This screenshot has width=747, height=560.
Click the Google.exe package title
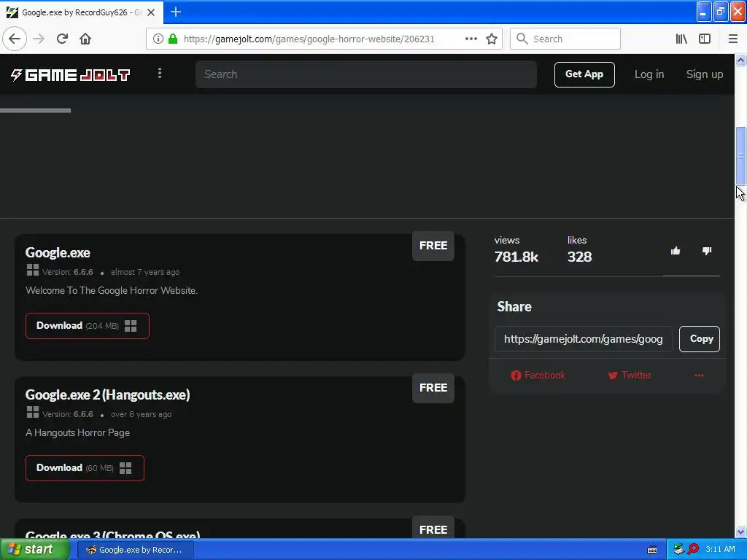pos(58,252)
